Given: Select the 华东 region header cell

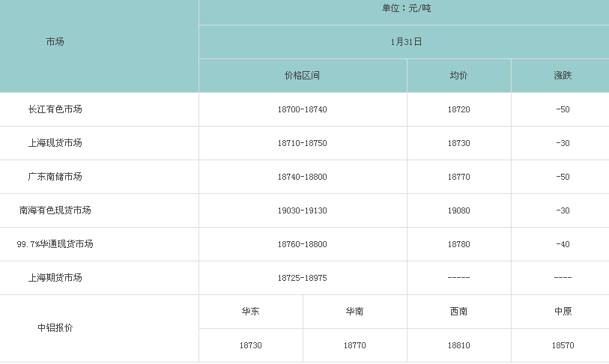Looking at the screenshot, I should 251,312.
